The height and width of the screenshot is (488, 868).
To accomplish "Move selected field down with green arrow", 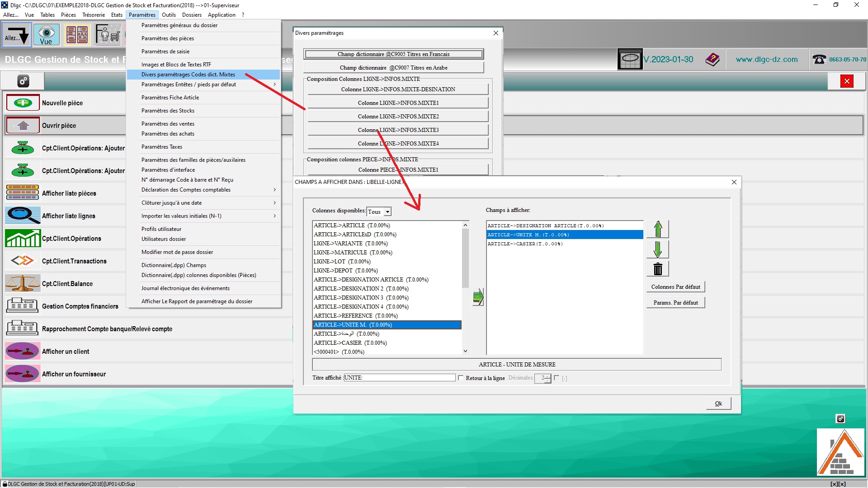I will point(658,249).
